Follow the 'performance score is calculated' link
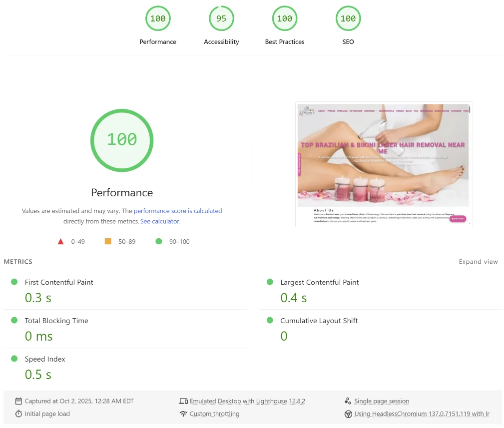The width and height of the screenshot is (504, 428). click(178, 211)
